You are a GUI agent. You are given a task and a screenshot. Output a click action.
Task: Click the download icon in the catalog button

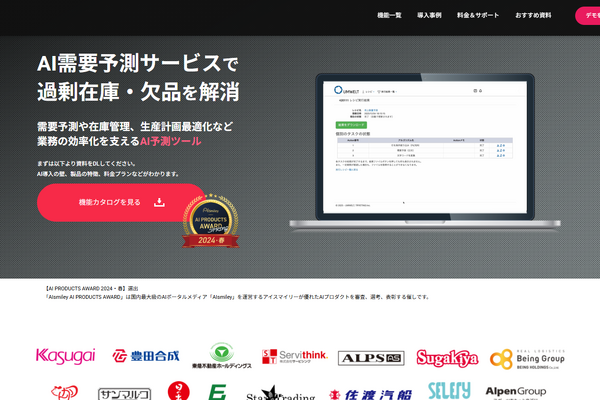[159, 202]
